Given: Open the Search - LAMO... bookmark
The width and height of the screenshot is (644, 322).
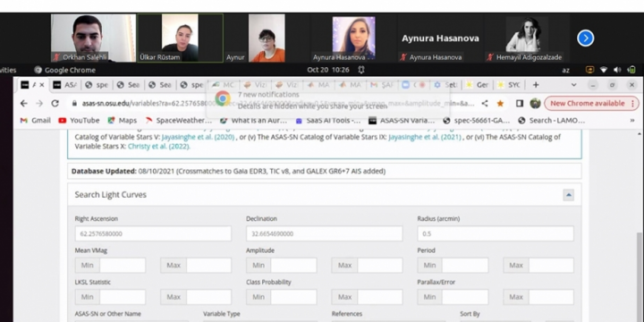Looking at the screenshot, I should click(x=552, y=121).
